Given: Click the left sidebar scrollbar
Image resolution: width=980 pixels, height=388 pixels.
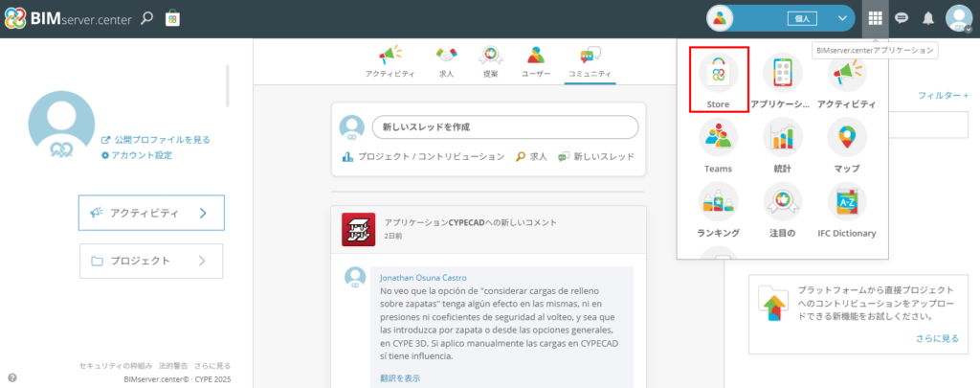Looking at the screenshot, I should tap(228, 86).
